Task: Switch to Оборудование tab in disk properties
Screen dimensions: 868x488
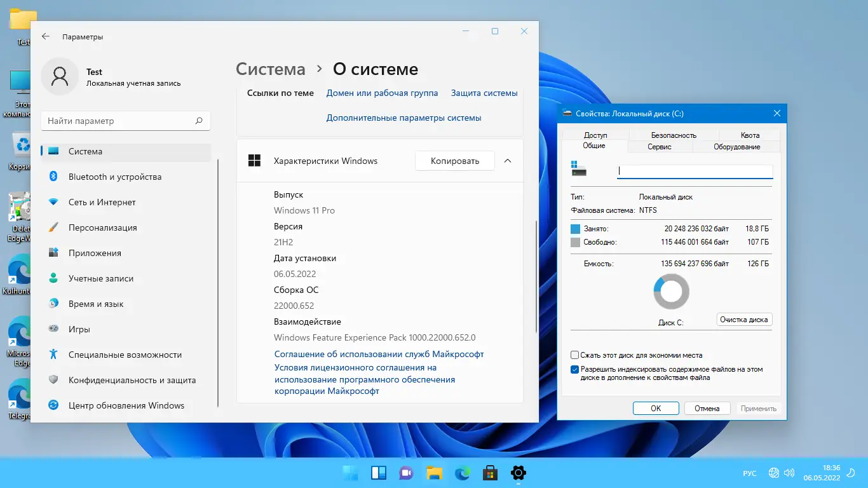Action: 736,146
